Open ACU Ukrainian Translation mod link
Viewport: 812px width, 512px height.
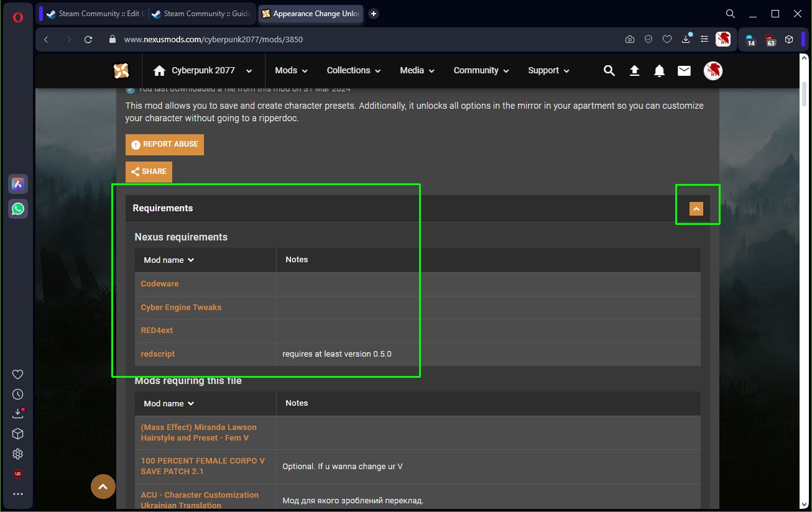tap(200, 500)
